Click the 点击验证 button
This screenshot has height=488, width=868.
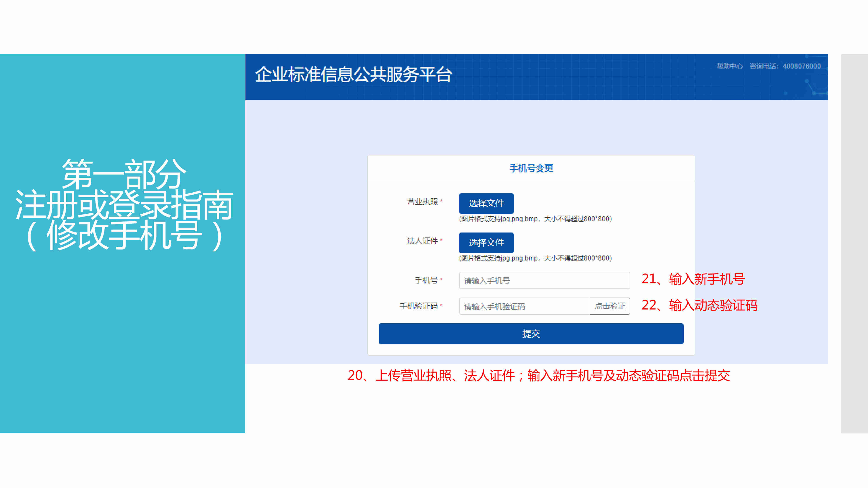click(x=610, y=306)
